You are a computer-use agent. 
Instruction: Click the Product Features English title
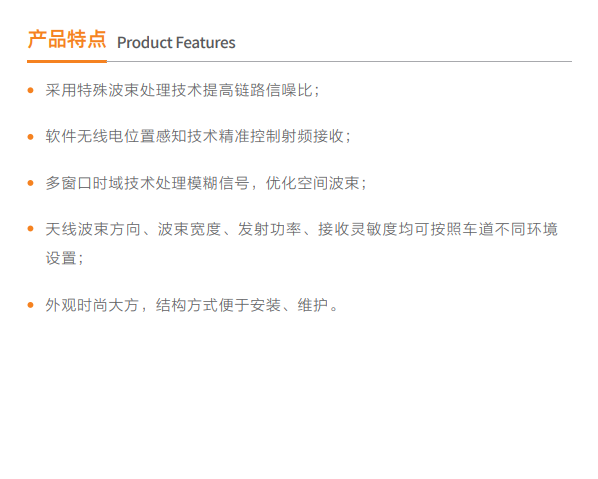click(x=176, y=43)
